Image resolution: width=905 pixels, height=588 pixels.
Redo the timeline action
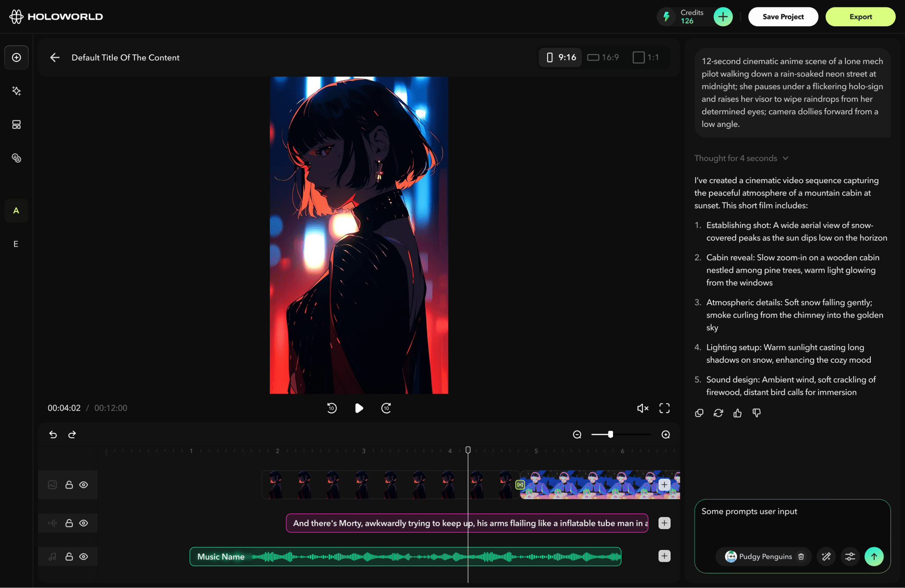click(72, 434)
